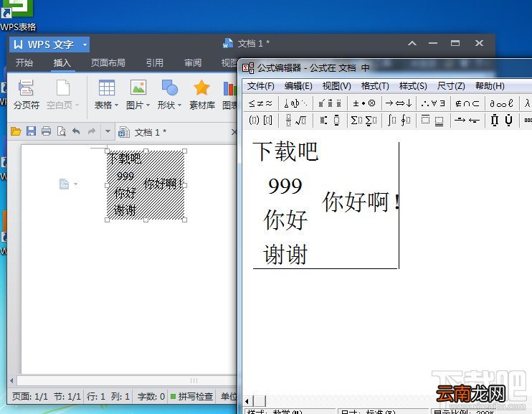Image resolution: width=532 pixels, height=414 pixels.
Task: Open the arrow symbols palette (→⇔↓)
Action: (399, 103)
